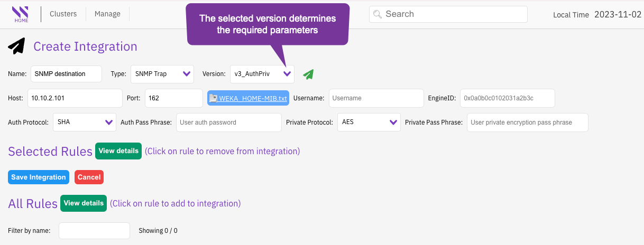Expand the Type SNMP Trap dropdown
The image size is (644, 245).
162,74
